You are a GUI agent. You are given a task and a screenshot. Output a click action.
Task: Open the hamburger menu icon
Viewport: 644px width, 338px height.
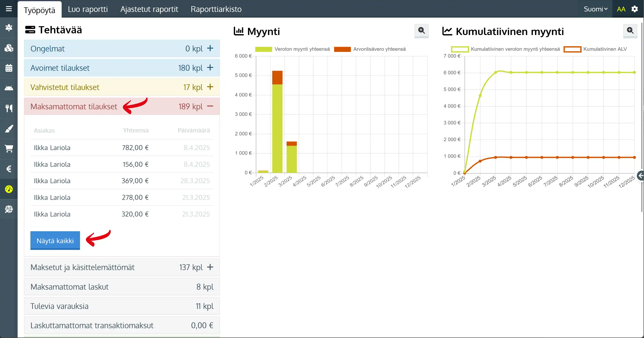tap(9, 9)
